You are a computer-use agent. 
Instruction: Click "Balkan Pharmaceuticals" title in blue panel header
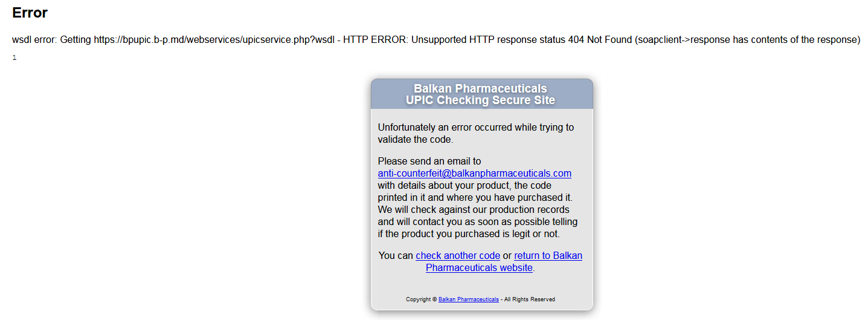[480, 89]
